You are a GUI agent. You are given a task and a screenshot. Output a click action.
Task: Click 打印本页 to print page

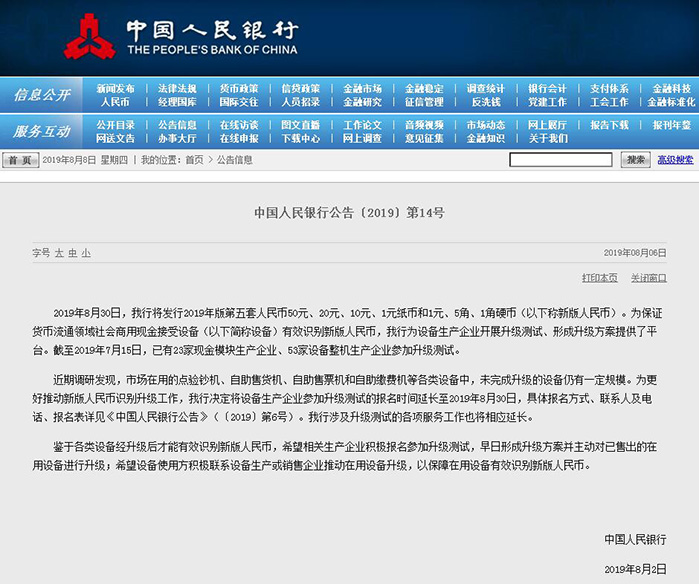click(600, 278)
